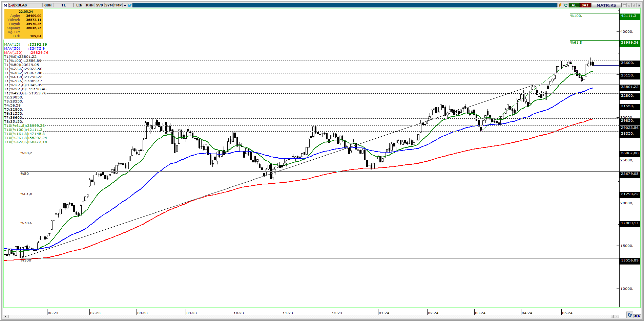Open the GUN period selector

pos(48,5)
